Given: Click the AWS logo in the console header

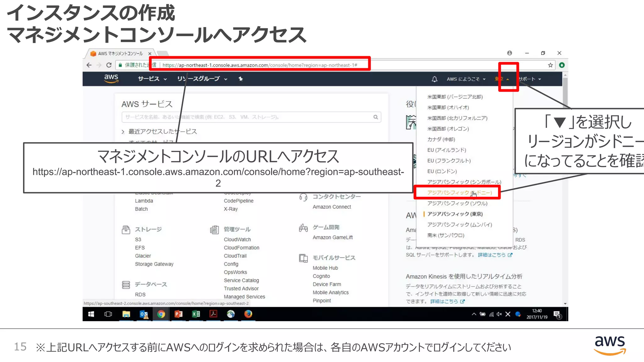Looking at the screenshot, I should click(x=111, y=79).
